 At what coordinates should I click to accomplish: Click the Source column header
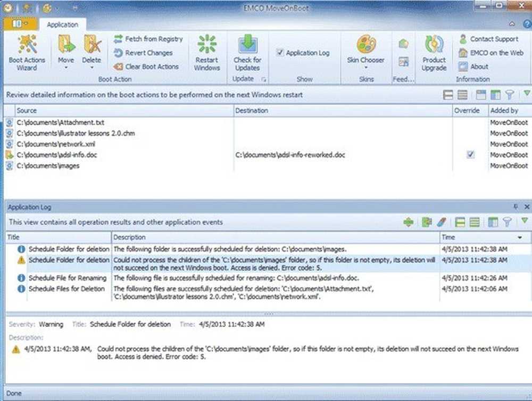pos(124,111)
